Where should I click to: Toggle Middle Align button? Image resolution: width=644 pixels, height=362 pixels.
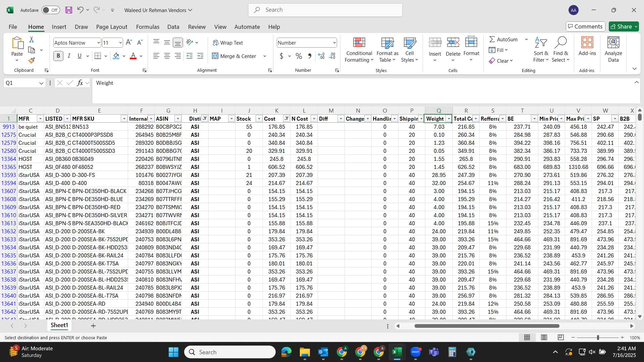pos(167,42)
